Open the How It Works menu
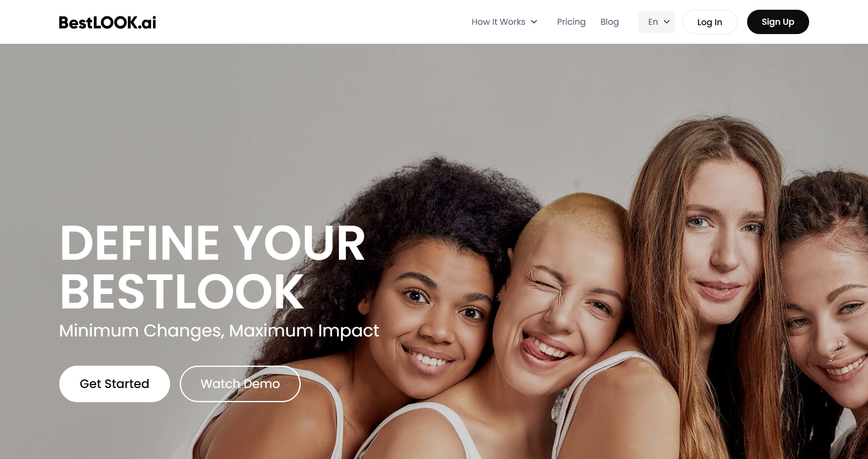Viewport: 868px width, 459px height. (x=504, y=22)
